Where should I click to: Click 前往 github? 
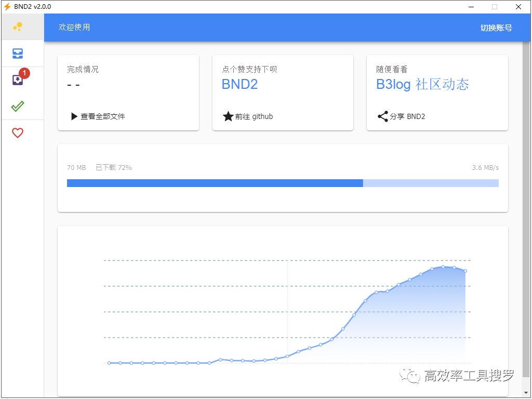(252, 116)
